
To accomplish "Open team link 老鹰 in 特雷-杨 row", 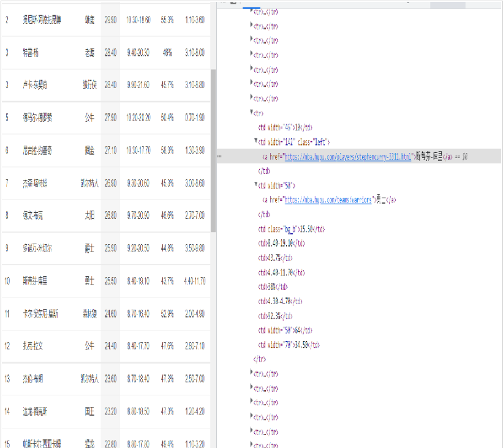I will (90, 53).
